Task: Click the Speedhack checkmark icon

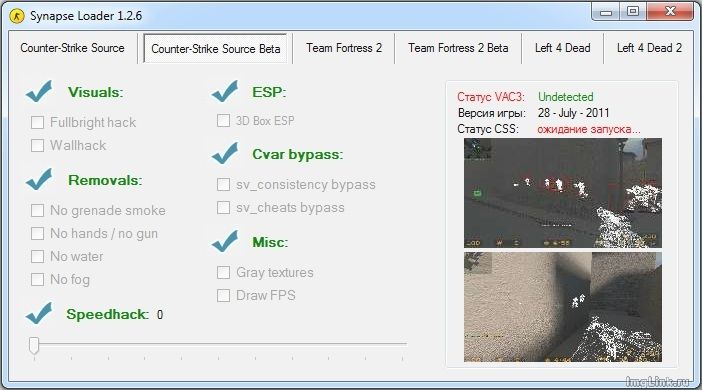Action: click(39, 313)
